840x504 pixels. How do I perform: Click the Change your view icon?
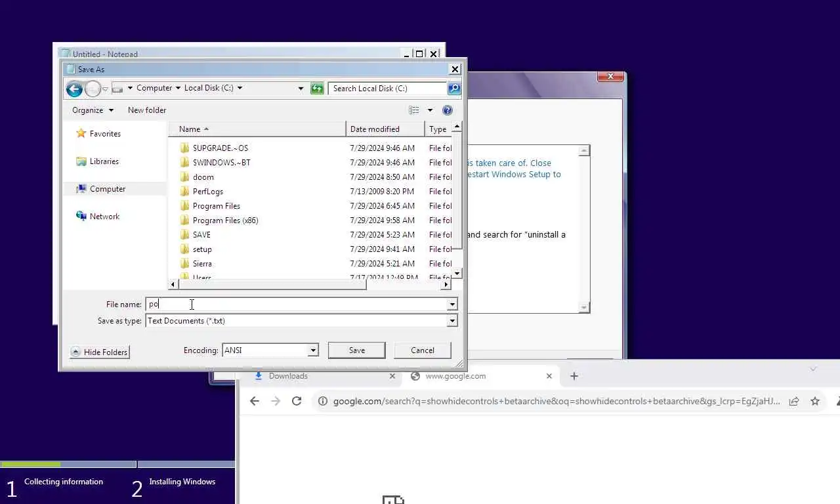pos(414,110)
